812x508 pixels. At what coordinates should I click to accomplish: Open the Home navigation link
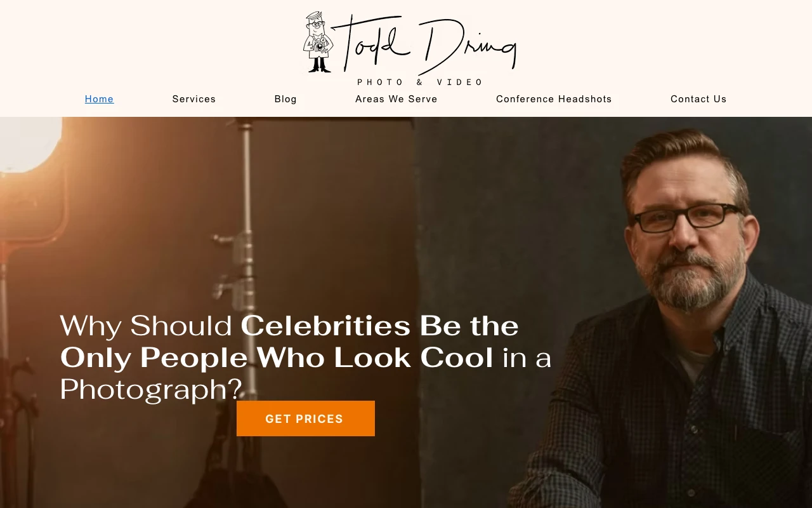100,99
